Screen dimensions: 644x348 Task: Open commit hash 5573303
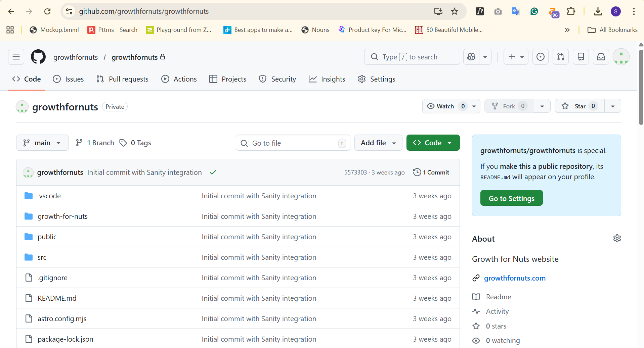pos(355,172)
